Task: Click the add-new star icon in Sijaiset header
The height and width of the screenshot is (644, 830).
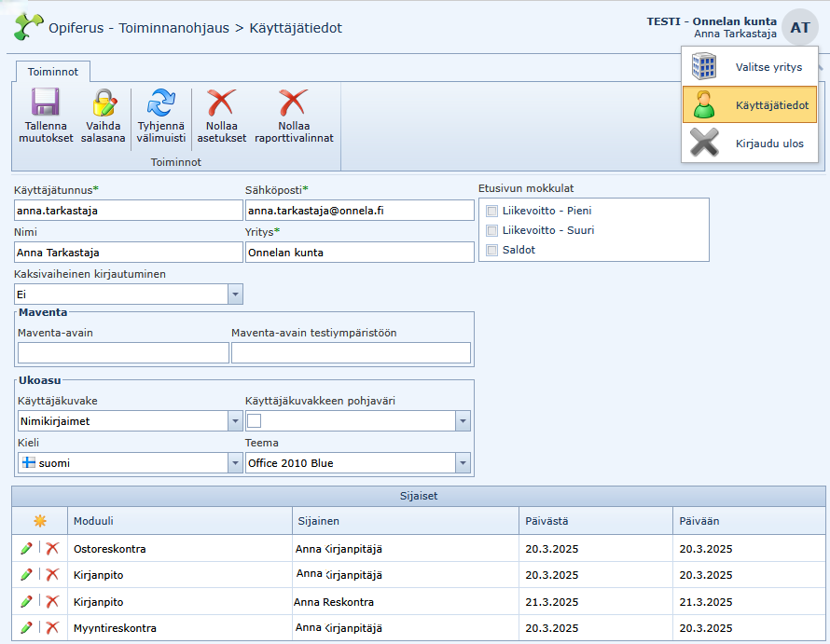Action: (40, 521)
